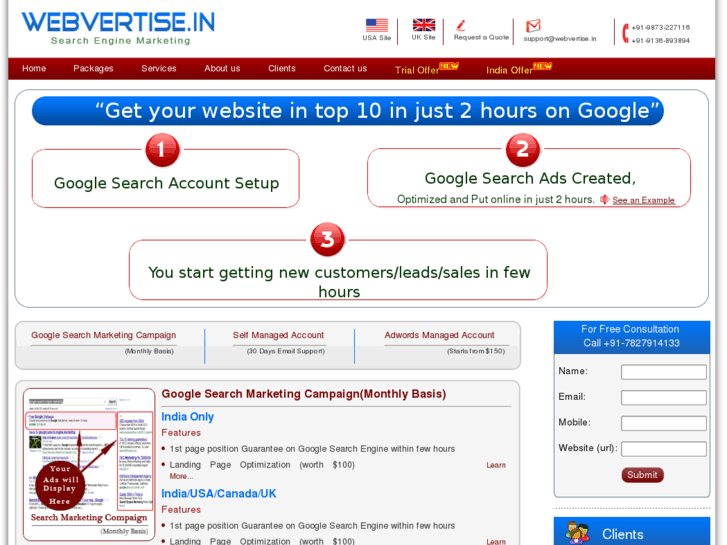Image resolution: width=727 pixels, height=545 pixels.
Task: Click the For Free Consultation header
Action: point(631,336)
